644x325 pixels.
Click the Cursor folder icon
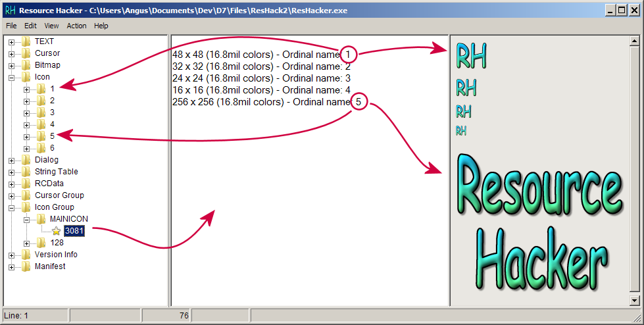pyautogui.click(x=26, y=53)
